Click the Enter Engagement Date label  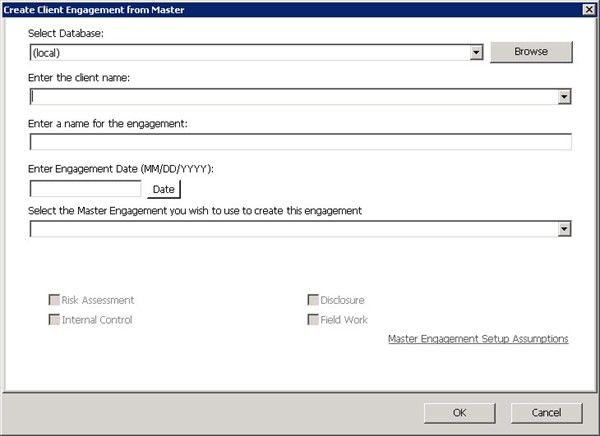[x=122, y=168]
